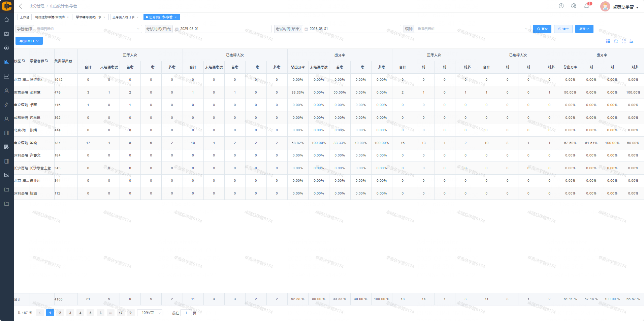Refresh the table with the reload icon
Image resolution: width=644 pixels, height=321 pixels.
(616, 41)
